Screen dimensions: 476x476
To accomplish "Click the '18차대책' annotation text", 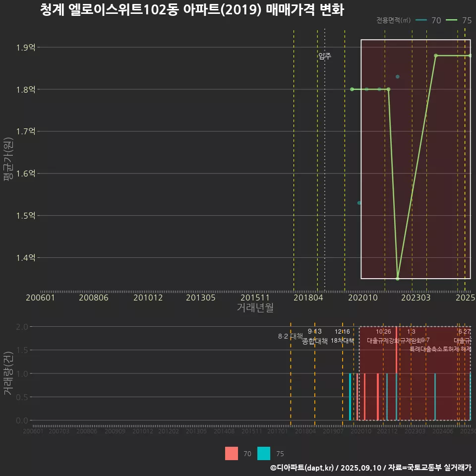I will point(343,341).
